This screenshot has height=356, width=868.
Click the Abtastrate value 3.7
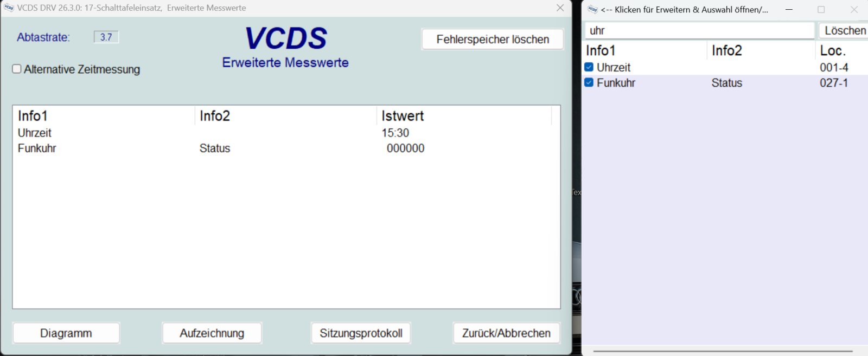[106, 37]
